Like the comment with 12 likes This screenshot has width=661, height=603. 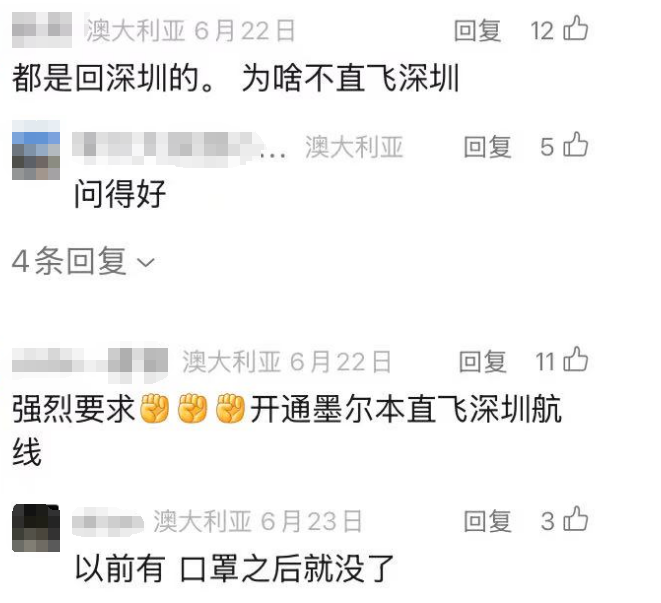[575, 29]
